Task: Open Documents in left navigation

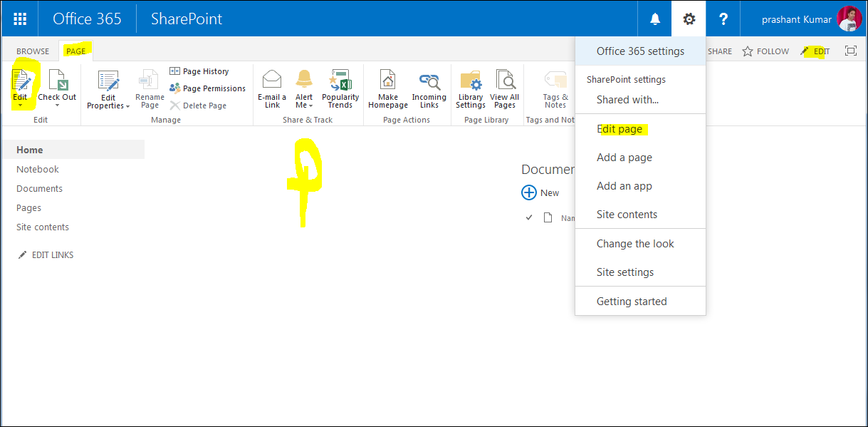Action: click(x=40, y=188)
